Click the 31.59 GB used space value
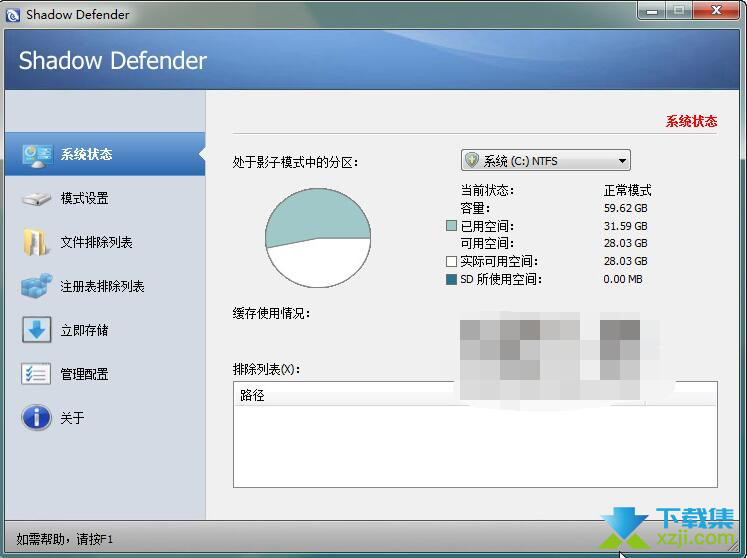This screenshot has height=558, width=747. click(x=626, y=226)
